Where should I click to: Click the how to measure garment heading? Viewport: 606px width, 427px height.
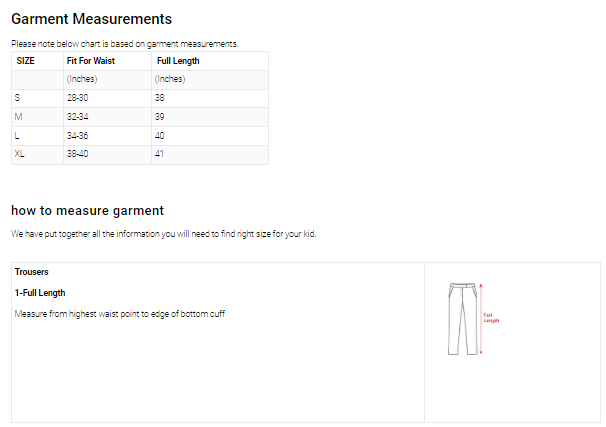tap(87, 210)
